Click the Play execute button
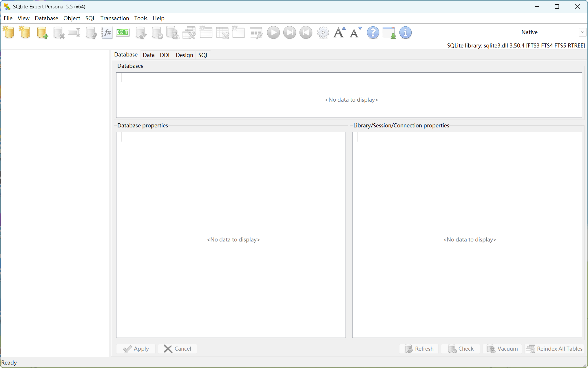The width and height of the screenshot is (588, 368). (x=273, y=32)
